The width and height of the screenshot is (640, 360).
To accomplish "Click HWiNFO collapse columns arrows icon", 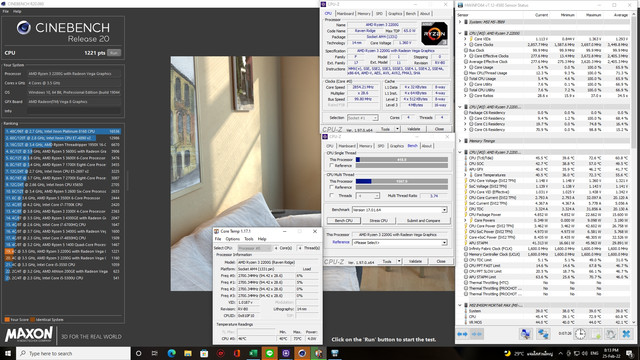I will [x=476, y=334].
